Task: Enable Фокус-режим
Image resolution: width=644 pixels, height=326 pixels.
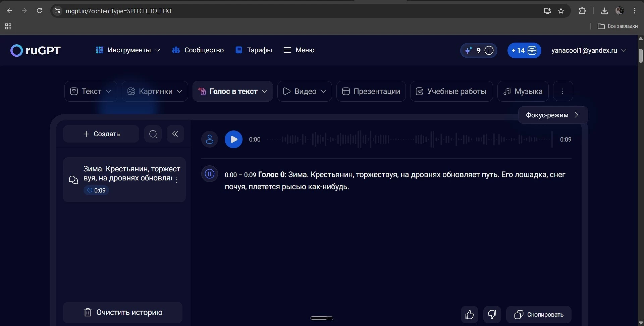Action: click(552, 115)
